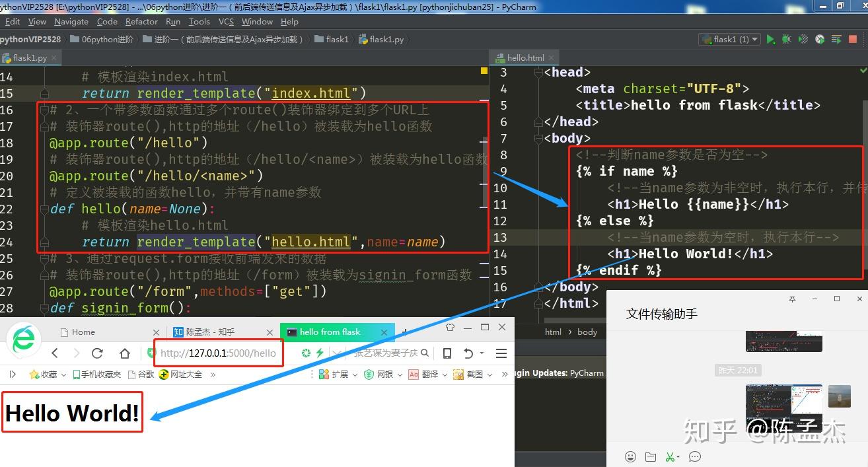Collapse the code fold at line 15
Screen dimensions: 868x467
(x=44, y=93)
